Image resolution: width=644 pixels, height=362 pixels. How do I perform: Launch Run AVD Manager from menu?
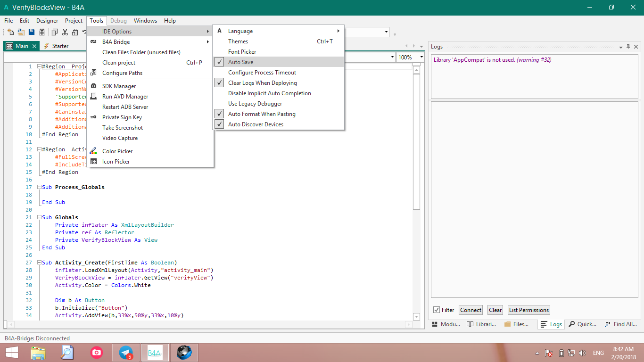(x=125, y=97)
